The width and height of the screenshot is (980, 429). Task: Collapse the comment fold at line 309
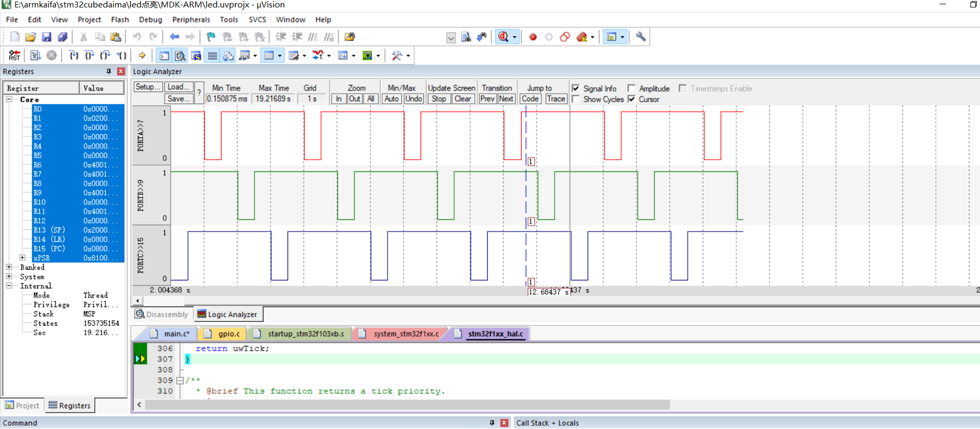(180, 381)
